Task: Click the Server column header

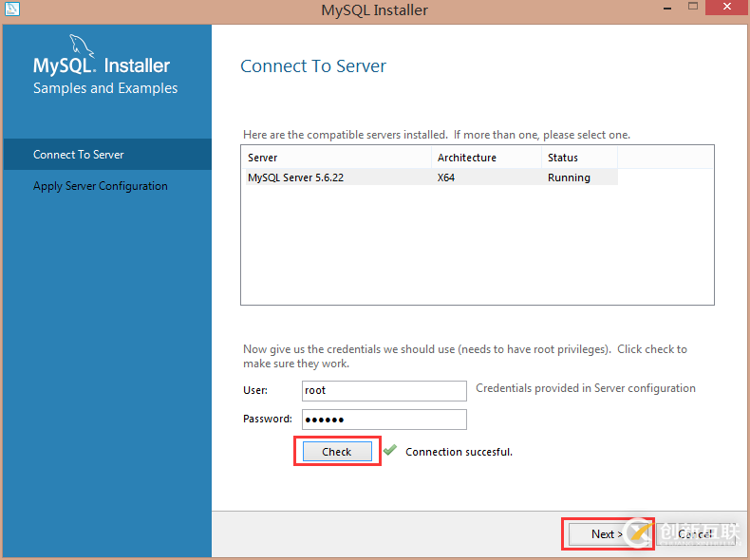Action: pos(337,158)
